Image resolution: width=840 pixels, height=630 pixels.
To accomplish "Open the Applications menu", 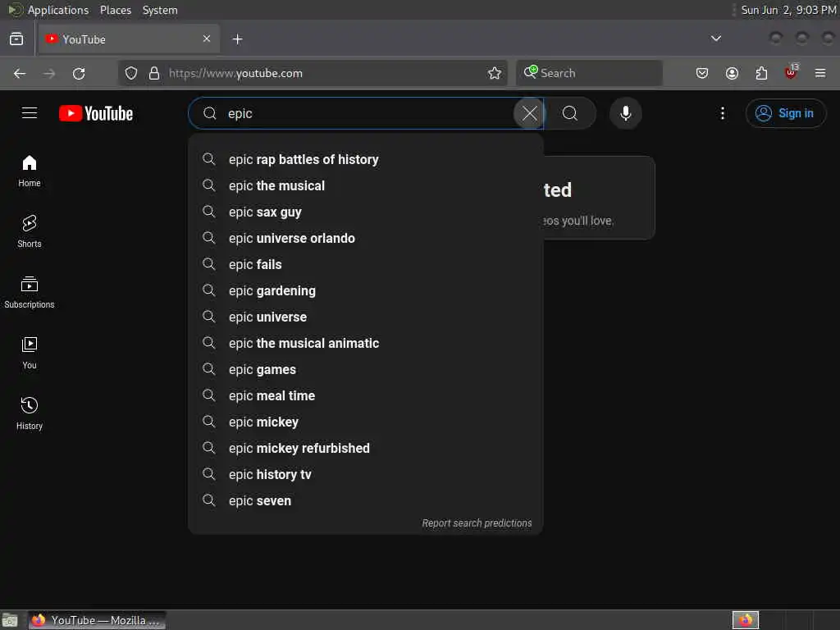I will (58, 10).
